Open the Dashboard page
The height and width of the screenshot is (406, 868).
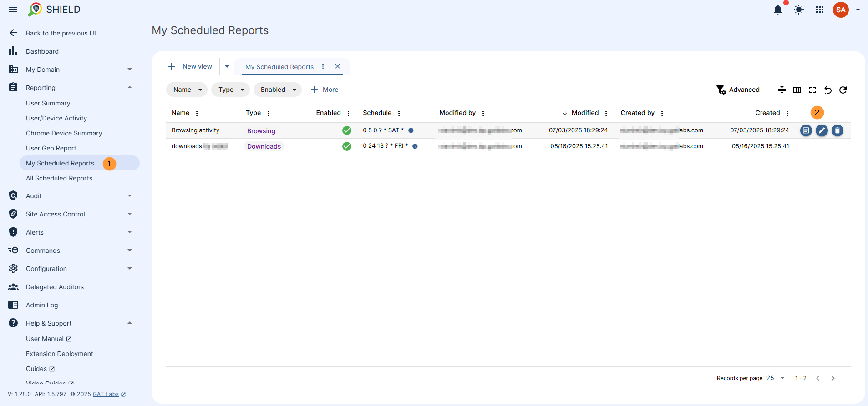(42, 51)
